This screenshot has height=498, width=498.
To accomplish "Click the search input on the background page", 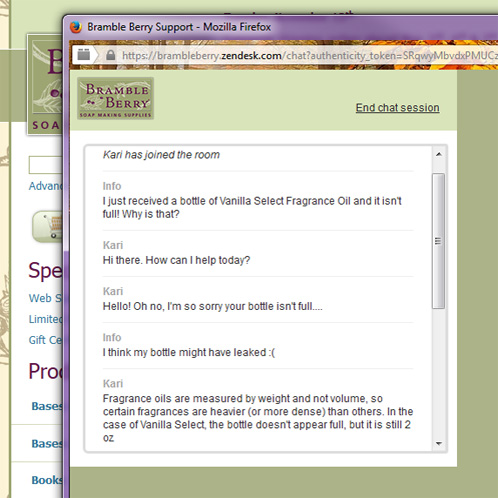I will pyautogui.click(x=46, y=165).
